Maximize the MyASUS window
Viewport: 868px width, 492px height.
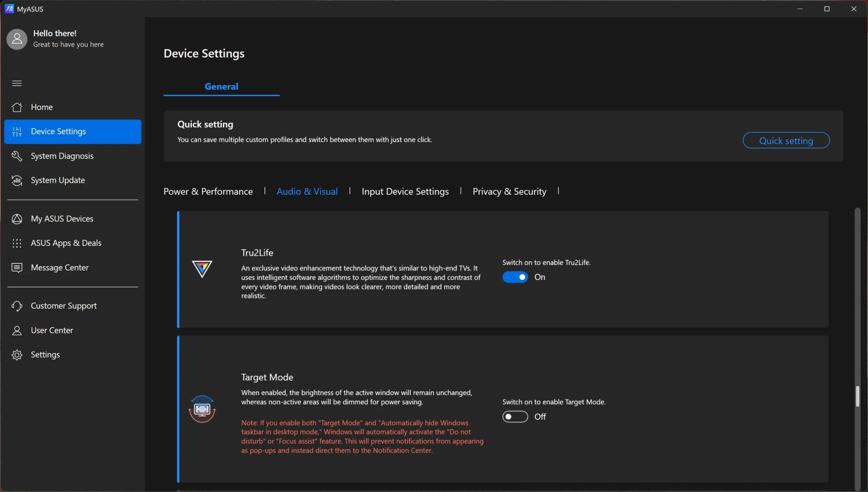pyautogui.click(x=827, y=9)
